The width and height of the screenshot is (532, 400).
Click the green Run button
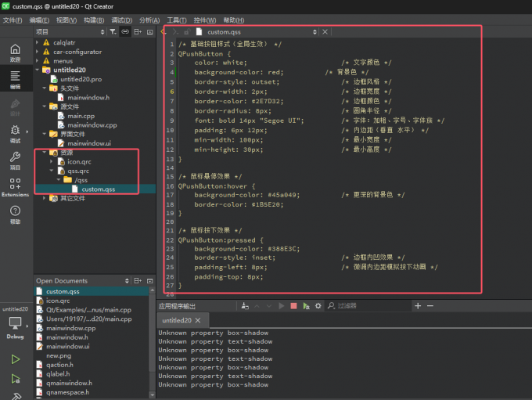click(15, 359)
